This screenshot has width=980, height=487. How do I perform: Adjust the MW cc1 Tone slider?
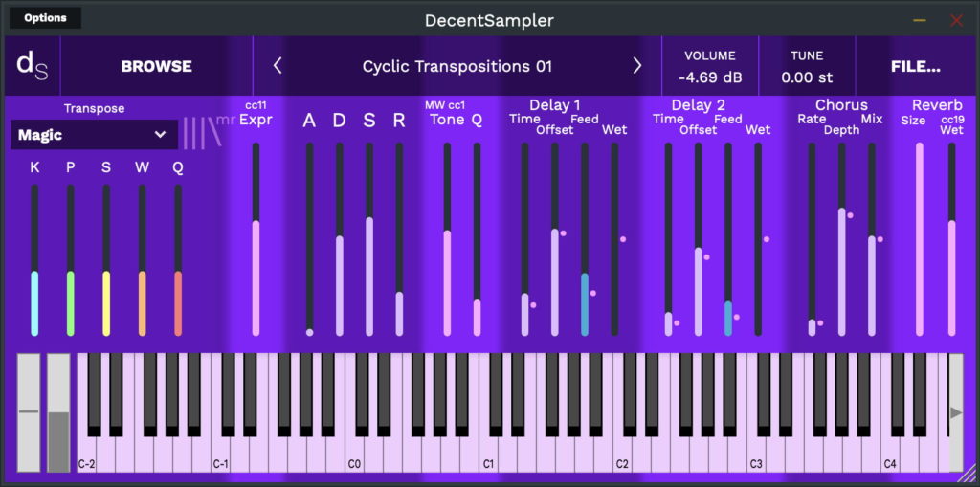click(447, 239)
